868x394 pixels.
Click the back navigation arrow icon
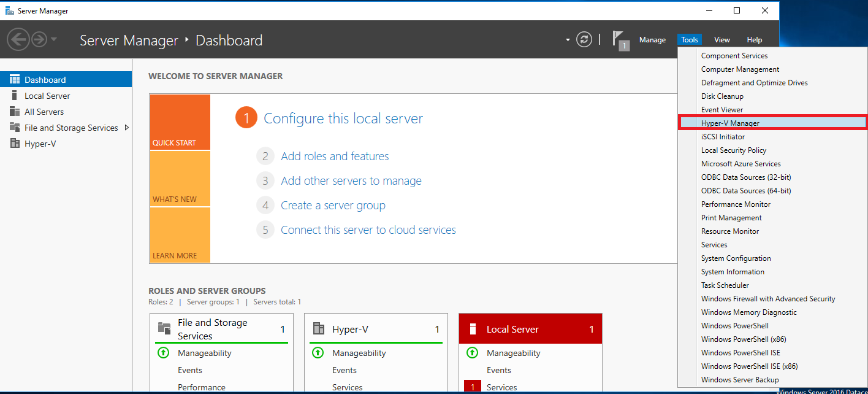pyautogui.click(x=18, y=40)
